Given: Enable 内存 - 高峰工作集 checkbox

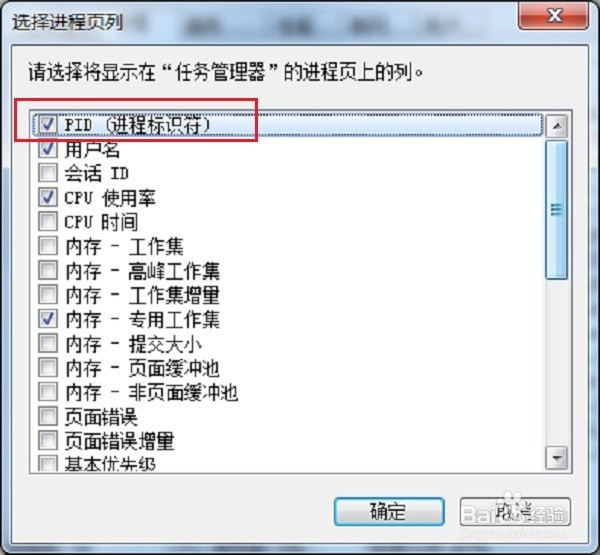Looking at the screenshot, I should coord(48,270).
